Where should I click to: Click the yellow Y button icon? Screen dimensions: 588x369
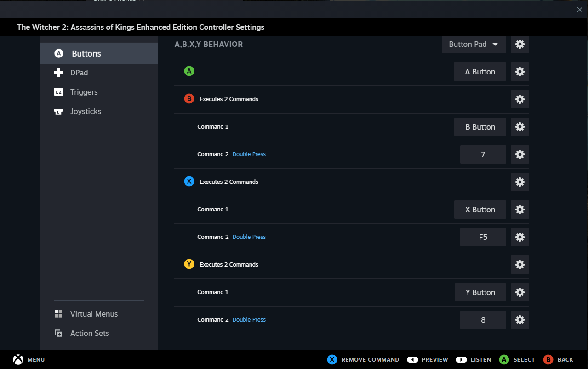(189, 264)
